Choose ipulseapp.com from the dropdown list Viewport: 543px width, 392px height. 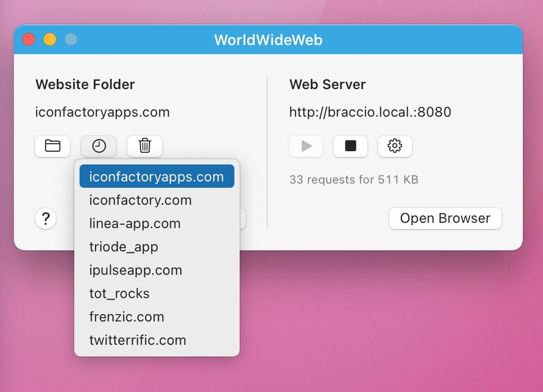135,270
